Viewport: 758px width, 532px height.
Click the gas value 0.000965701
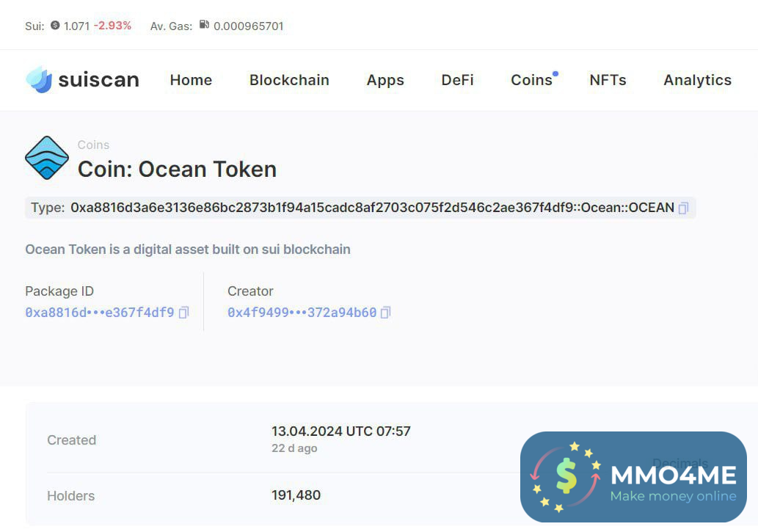pyautogui.click(x=249, y=26)
